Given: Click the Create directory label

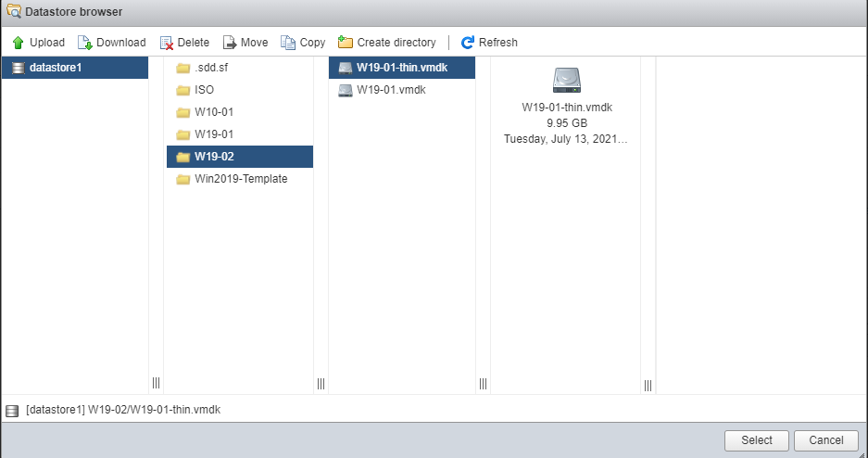Looking at the screenshot, I should 396,43.
